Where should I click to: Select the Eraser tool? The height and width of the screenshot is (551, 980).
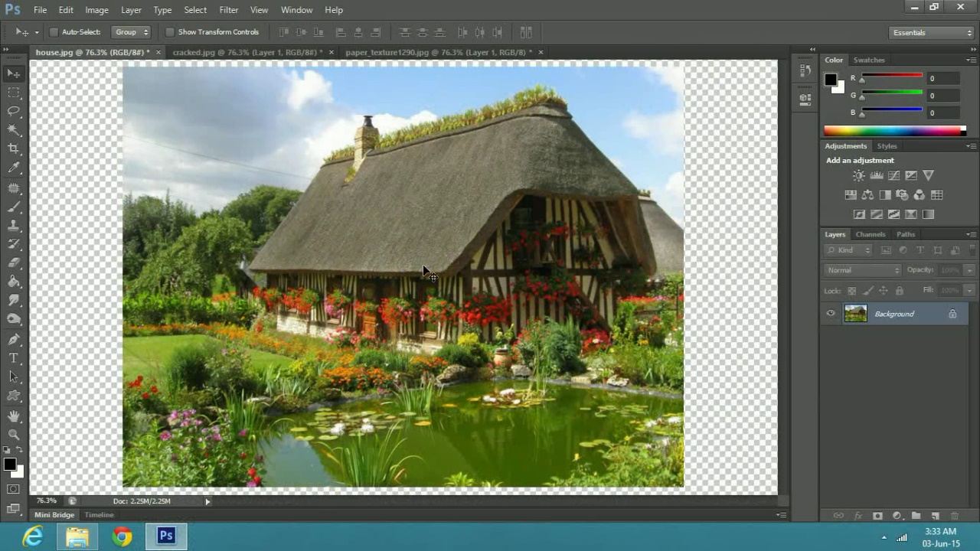point(14,263)
